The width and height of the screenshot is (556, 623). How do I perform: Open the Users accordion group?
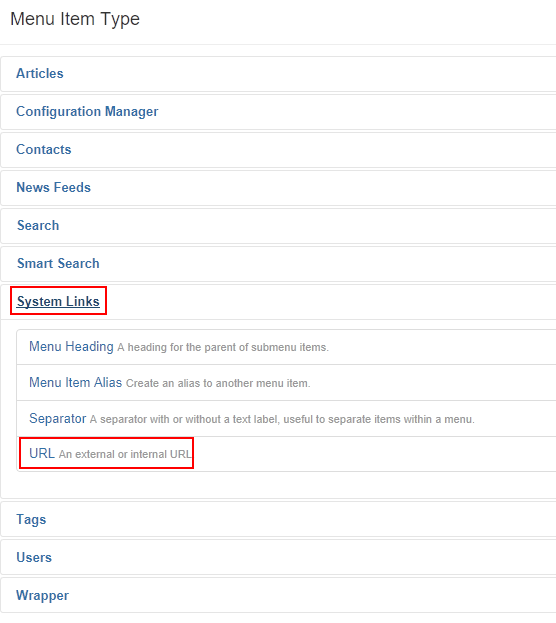tap(34, 557)
